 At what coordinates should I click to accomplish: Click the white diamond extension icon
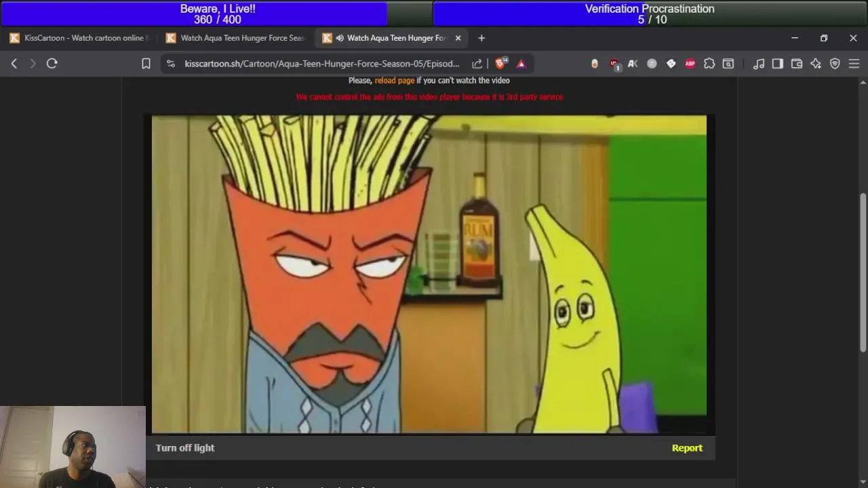click(671, 64)
